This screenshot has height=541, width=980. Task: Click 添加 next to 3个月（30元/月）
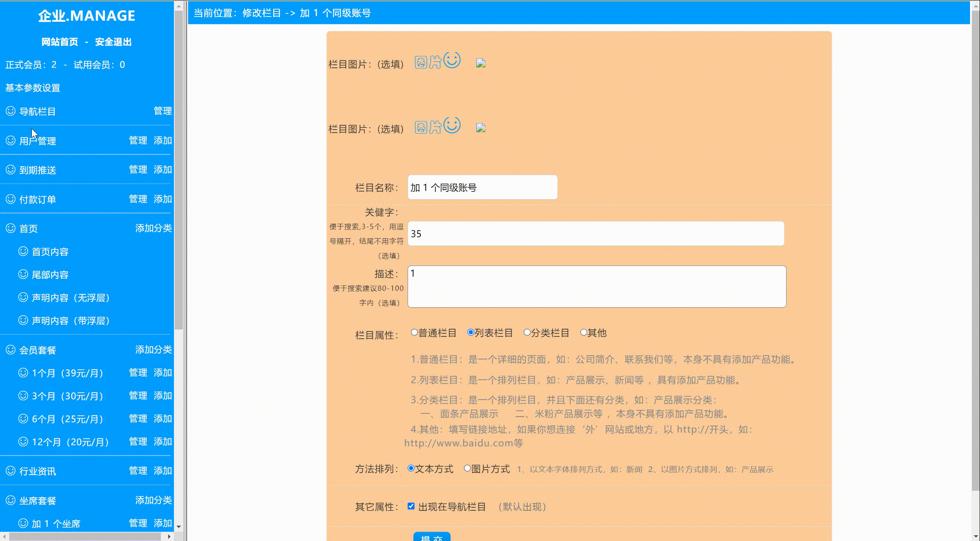[x=163, y=395]
